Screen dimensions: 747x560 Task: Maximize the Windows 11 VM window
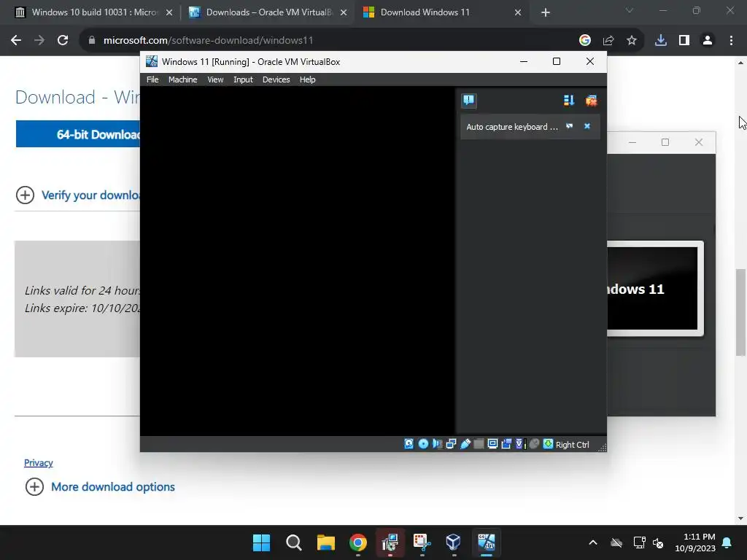coord(557,61)
